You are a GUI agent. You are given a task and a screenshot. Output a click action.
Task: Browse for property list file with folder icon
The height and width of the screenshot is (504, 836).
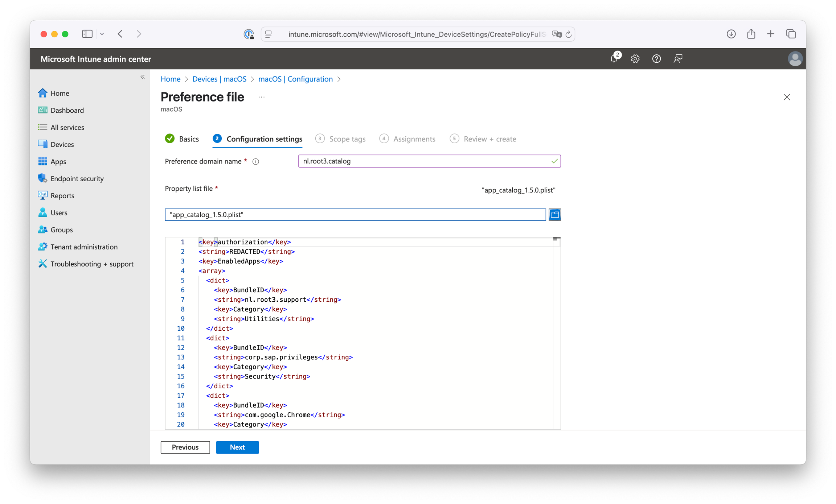pos(554,214)
